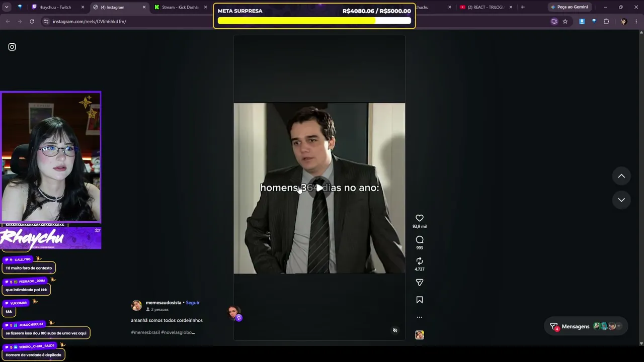The width and height of the screenshot is (644, 362).
Task: Close the Stream - Kick Dashboard tab
Action: click(205, 7)
